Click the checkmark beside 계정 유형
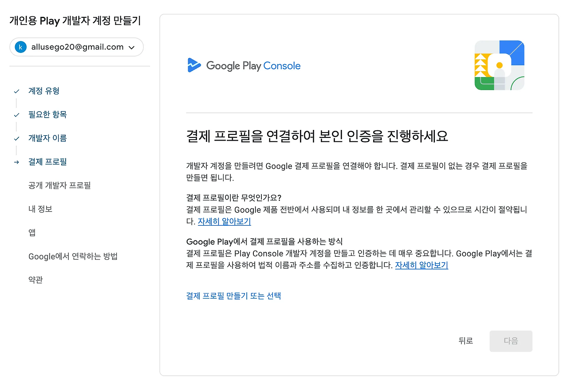568x392 pixels. pyautogui.click(x=16, y=91)
